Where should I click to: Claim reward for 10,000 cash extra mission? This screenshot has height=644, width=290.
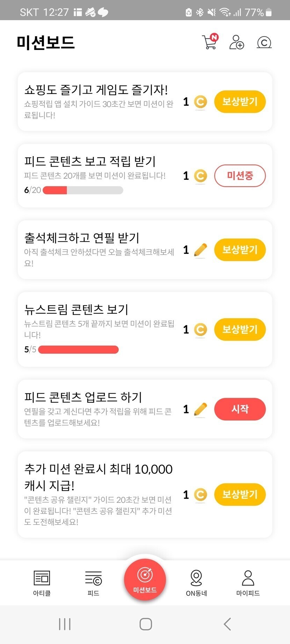240,495
